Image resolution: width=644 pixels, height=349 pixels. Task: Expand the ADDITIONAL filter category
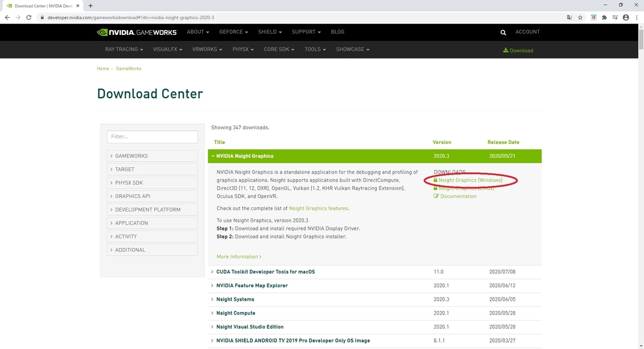tap(152, 250)
